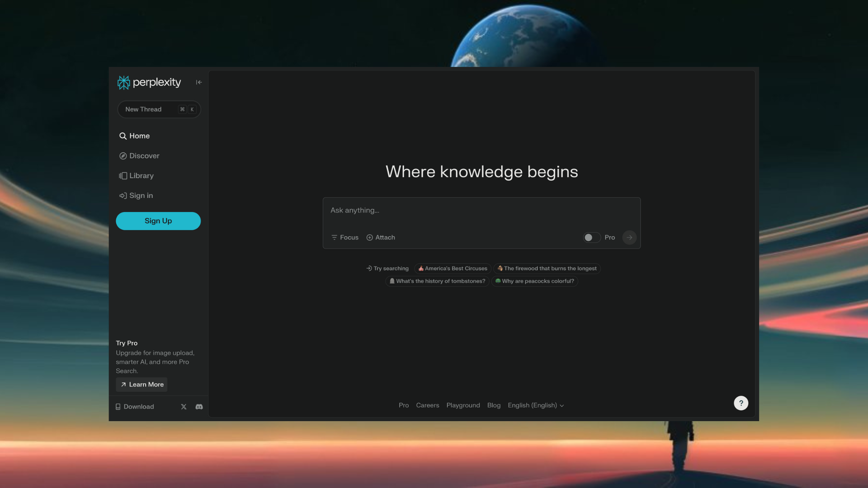This screenshot has width=868, height=488.
Task: Open the Playground footer link
Action: 463,405
